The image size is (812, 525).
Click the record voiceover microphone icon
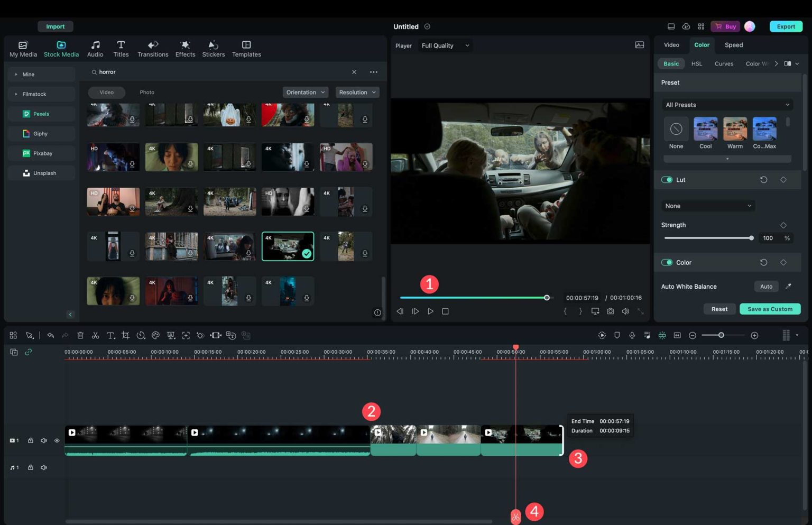tap(632, 335)
